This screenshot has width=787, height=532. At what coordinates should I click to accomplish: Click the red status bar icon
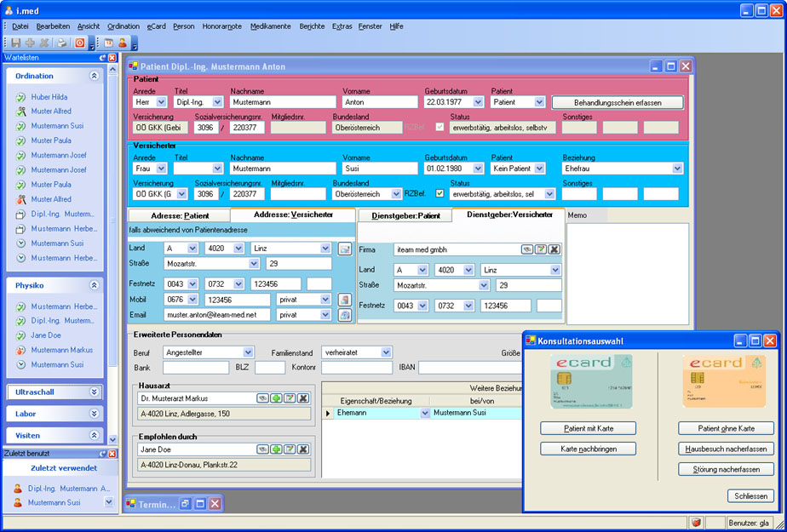tap(696, 523)
